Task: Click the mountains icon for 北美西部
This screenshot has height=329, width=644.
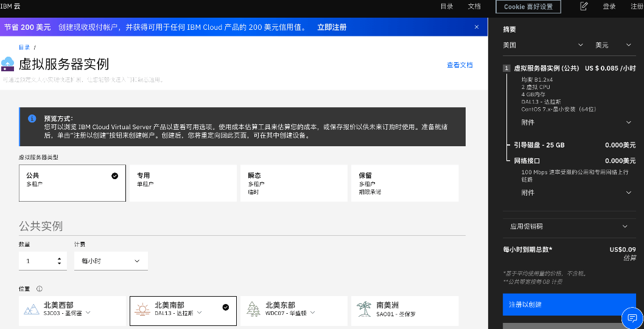Action: pos(32,310)
